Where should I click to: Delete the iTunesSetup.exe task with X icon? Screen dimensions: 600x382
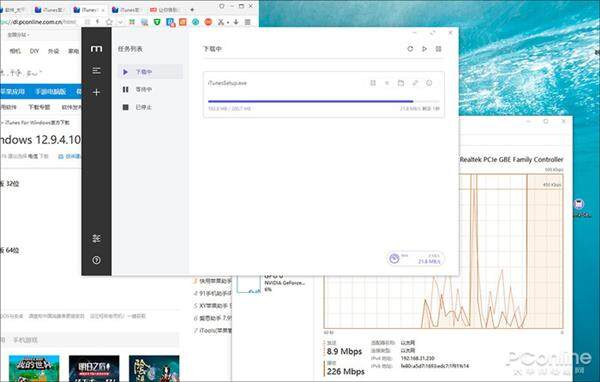[x=387, y=83]
